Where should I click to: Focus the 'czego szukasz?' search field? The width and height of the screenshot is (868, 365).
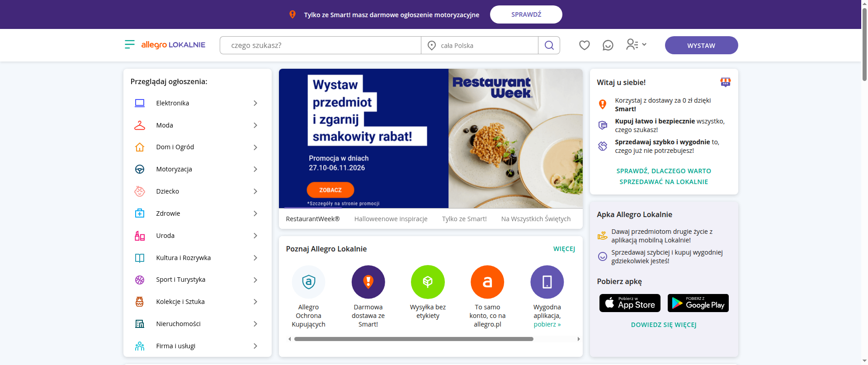point(321,45)
